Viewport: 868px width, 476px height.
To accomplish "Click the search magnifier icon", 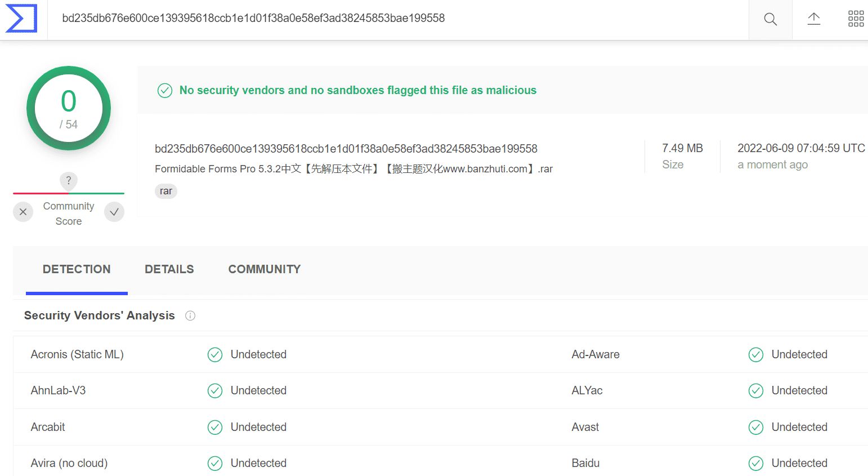I will tap(770, 20).
